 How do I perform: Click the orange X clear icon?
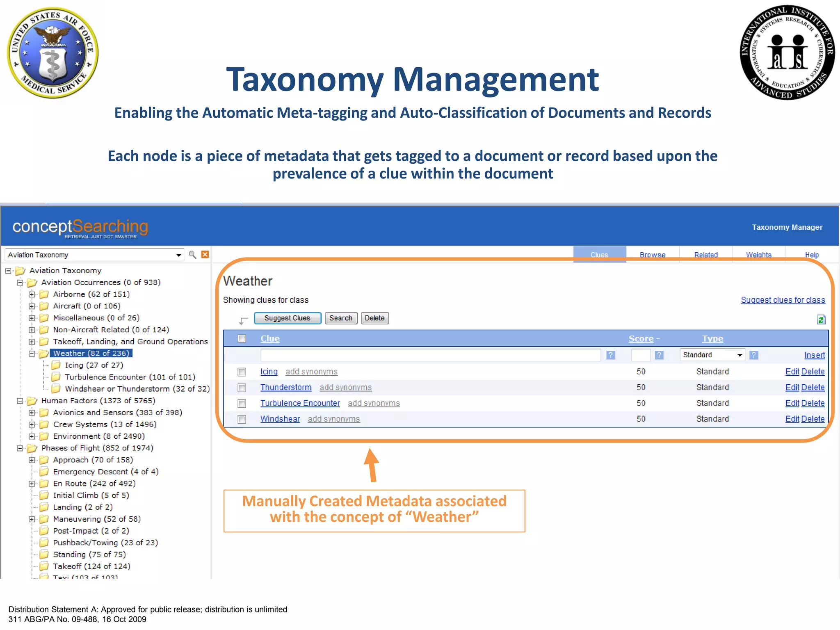point(205,255)
